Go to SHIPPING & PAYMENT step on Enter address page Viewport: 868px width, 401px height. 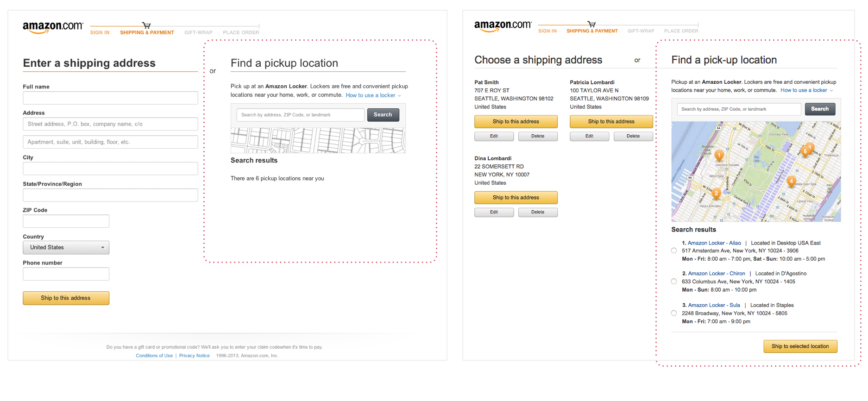pos(147,32)
